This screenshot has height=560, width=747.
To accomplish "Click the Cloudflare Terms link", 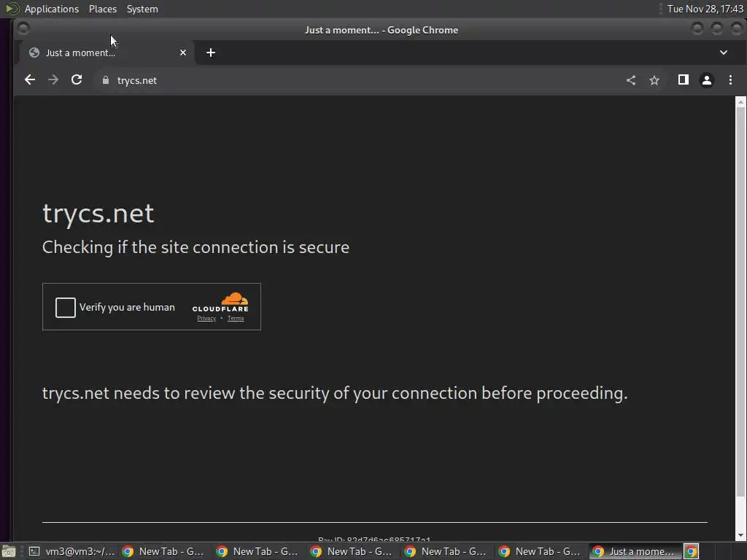I will click(236, 319).
